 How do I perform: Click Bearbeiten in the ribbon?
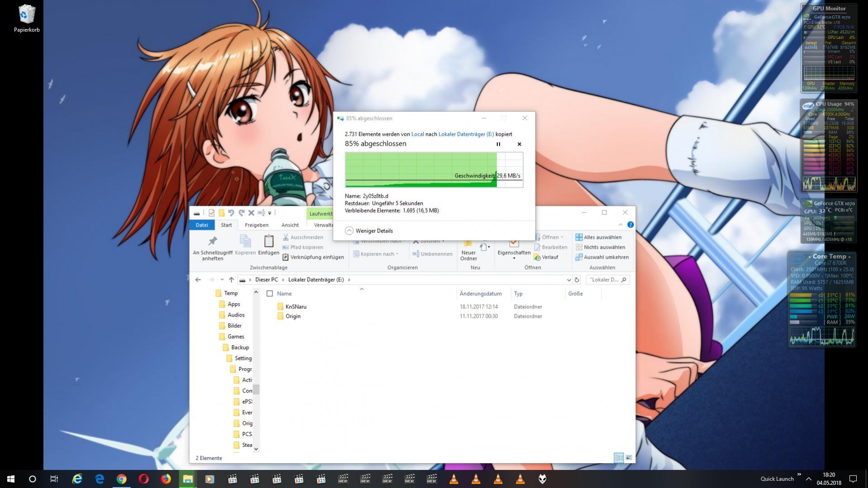(550, 247)
